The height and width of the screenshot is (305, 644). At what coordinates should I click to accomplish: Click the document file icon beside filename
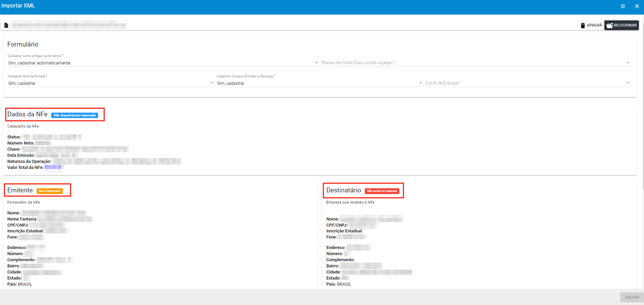[6, 25]
